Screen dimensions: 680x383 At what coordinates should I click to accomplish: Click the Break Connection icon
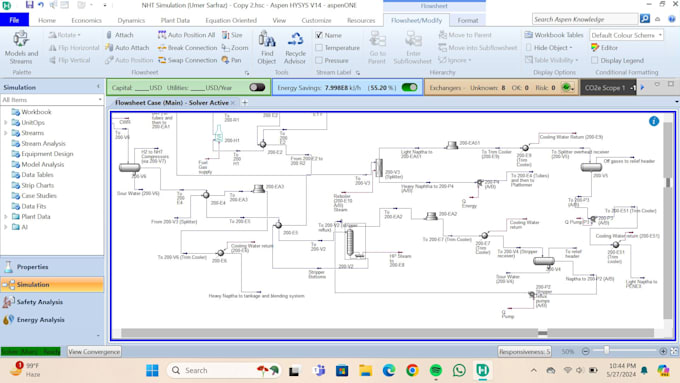point(162,48)
